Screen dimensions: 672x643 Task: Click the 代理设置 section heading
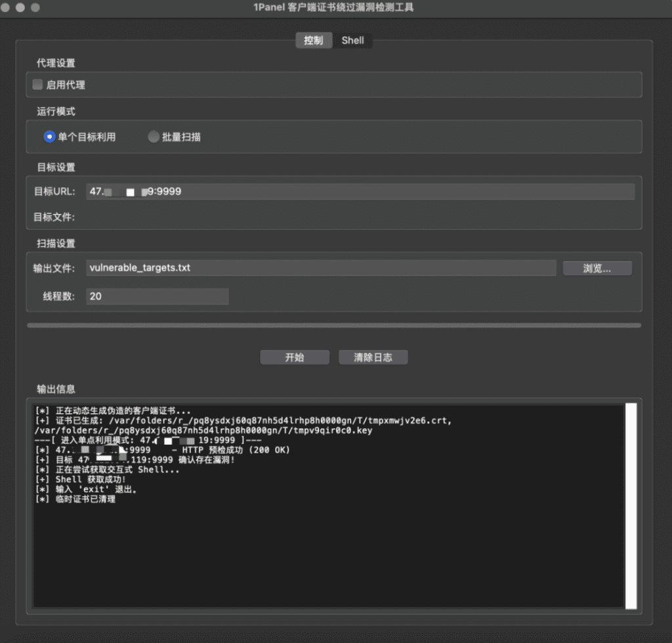tap(56, 63)
